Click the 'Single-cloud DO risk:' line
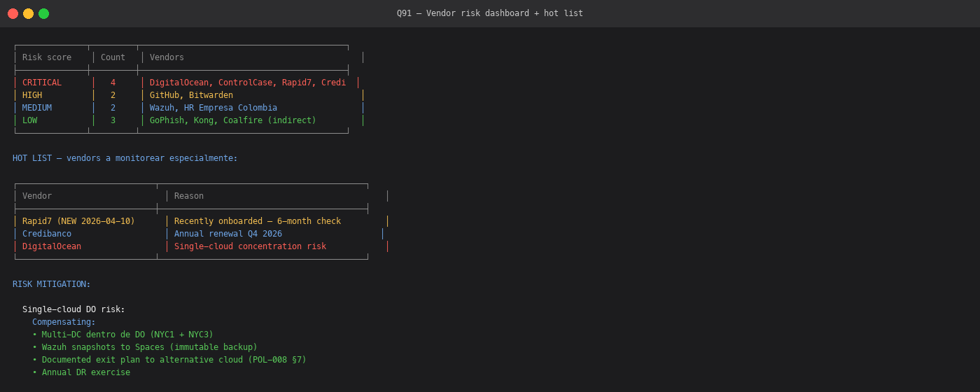The height and width of the screenshot is (392, 980). (x=73, y=309)
